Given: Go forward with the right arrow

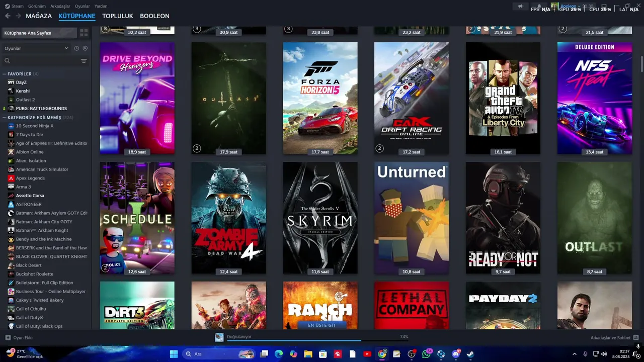Looking at the screenshot, I should [18, 16].
